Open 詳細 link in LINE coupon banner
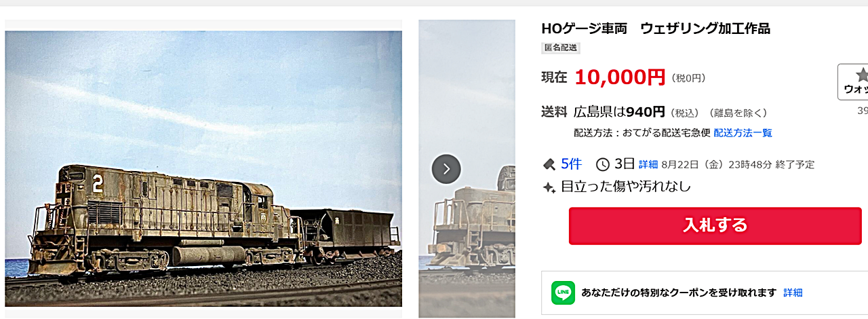 click(x=793, y=293)
